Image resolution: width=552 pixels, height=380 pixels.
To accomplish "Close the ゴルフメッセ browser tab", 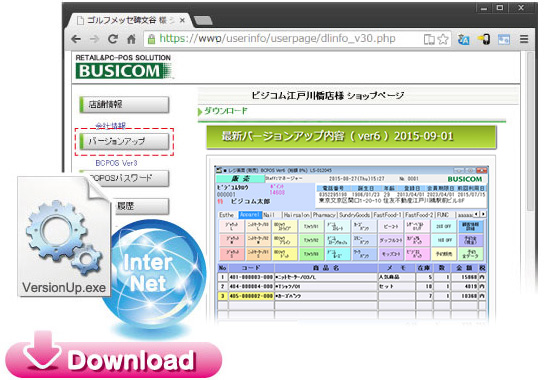I will click(x=182, y=20).
